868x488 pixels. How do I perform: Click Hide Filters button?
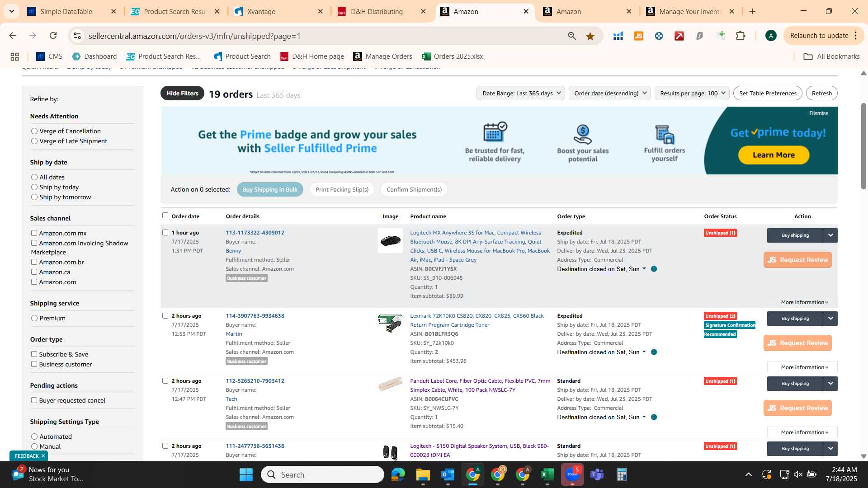coord(182,93)
